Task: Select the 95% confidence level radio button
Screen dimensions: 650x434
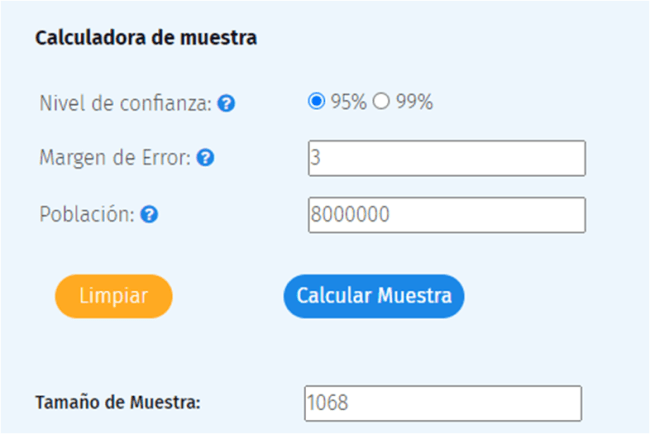Action: (317, 101)
